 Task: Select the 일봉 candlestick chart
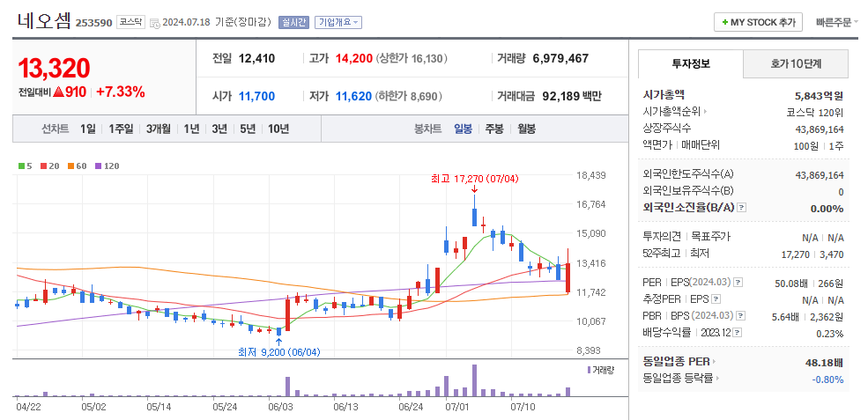(463, 129)
